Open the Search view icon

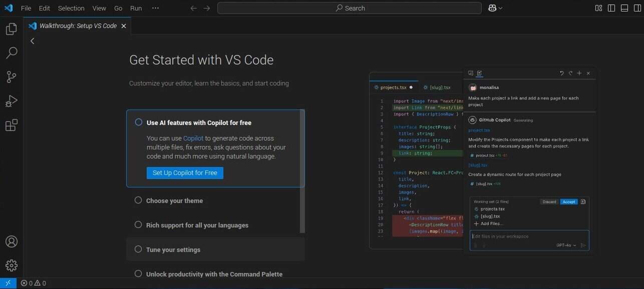(x=11, y=52)
